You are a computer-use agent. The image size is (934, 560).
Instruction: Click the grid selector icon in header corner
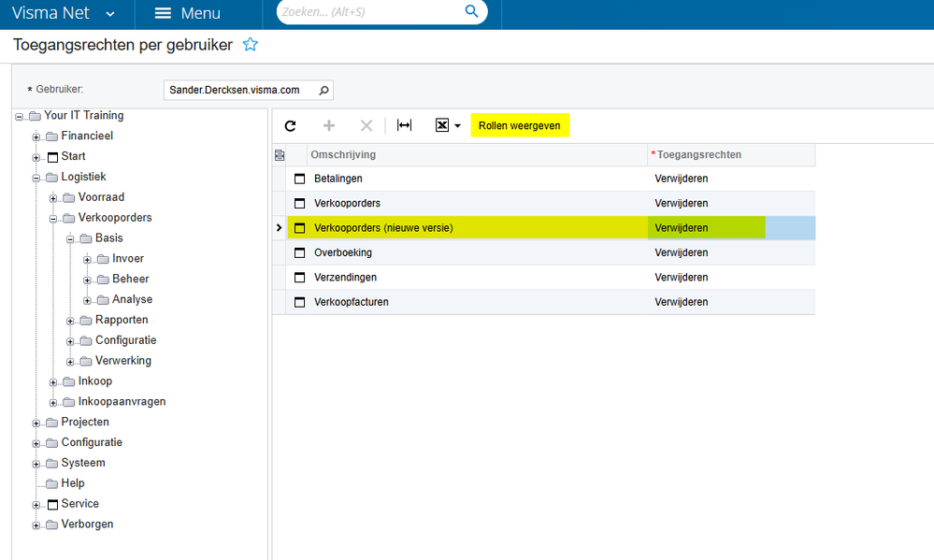pos(280,155)
